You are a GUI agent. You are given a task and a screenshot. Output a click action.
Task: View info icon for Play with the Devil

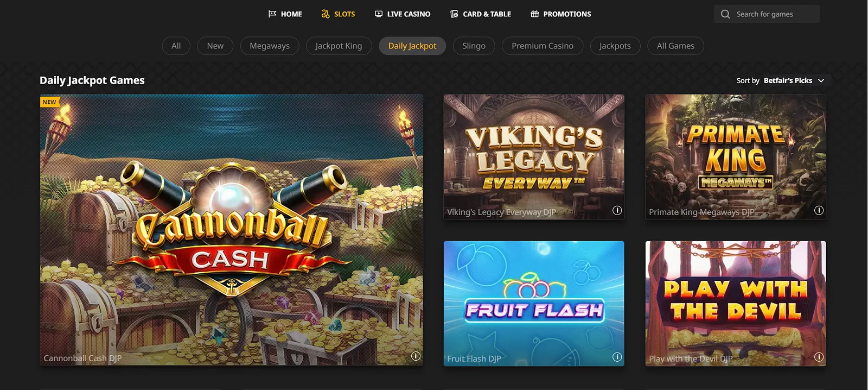pyautogui.click(x=819, y=357)
